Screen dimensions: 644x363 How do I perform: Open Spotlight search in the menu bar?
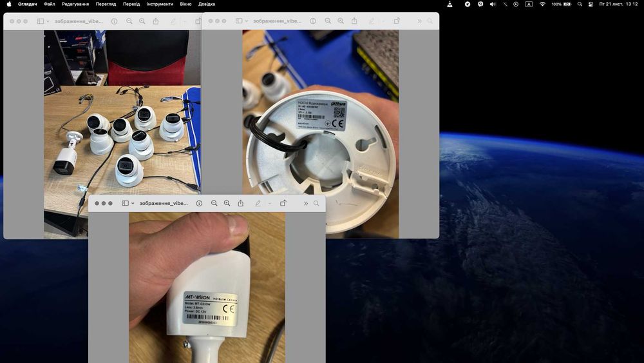[x=580, y=4]
